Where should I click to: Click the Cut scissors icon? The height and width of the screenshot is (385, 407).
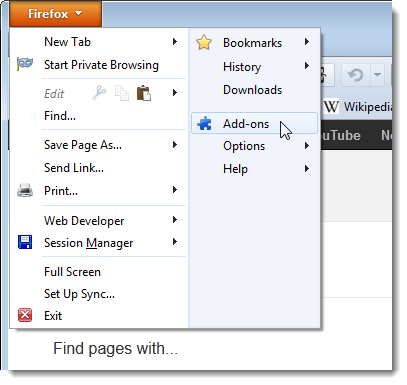click(x=99, y=93)
